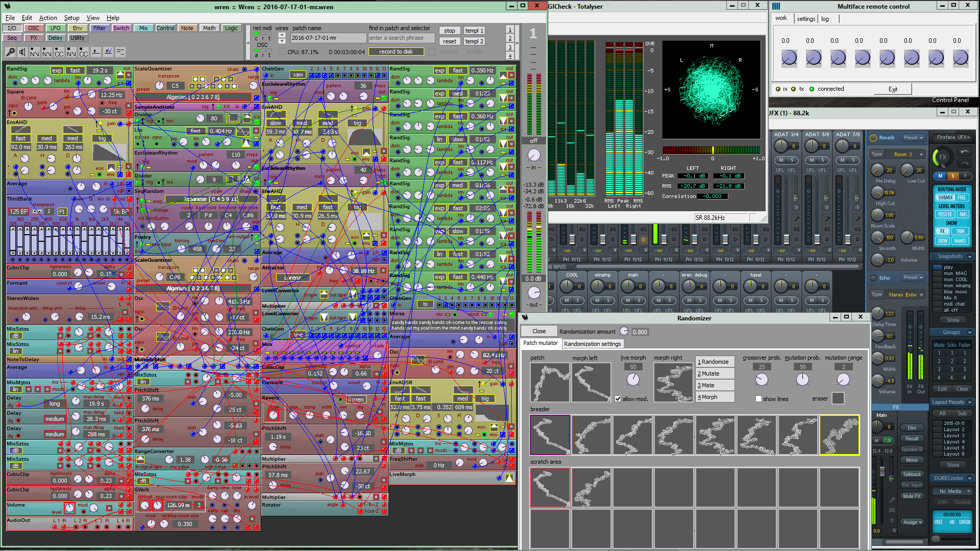
Task: Click the mutation range knob
Action: pos(843,380)
